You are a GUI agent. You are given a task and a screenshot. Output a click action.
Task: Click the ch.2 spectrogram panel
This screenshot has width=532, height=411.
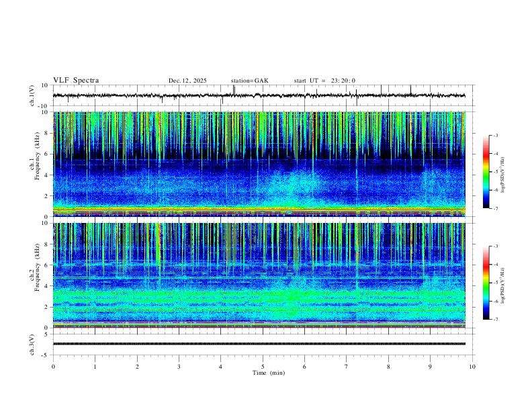click(x=259, y=275)
